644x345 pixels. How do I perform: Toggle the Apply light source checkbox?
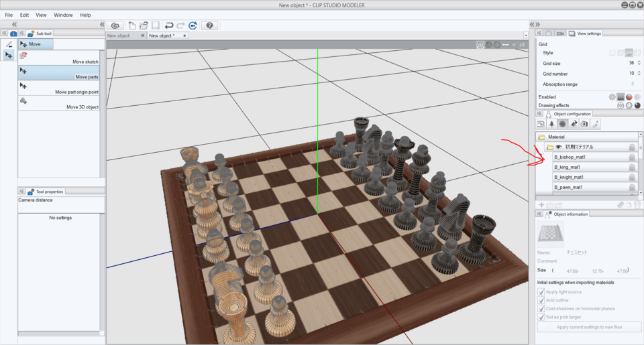pyautogui.click(x=541, y=292)
